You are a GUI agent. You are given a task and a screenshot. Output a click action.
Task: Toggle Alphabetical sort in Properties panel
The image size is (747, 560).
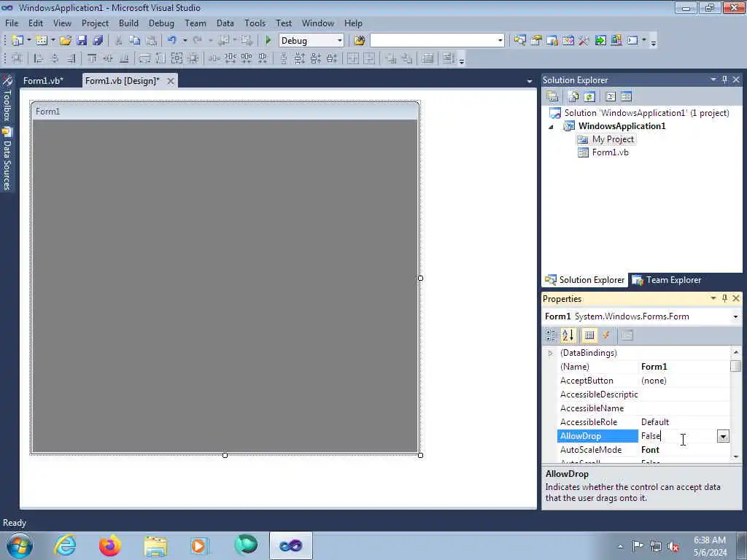(x=568, y=335)
